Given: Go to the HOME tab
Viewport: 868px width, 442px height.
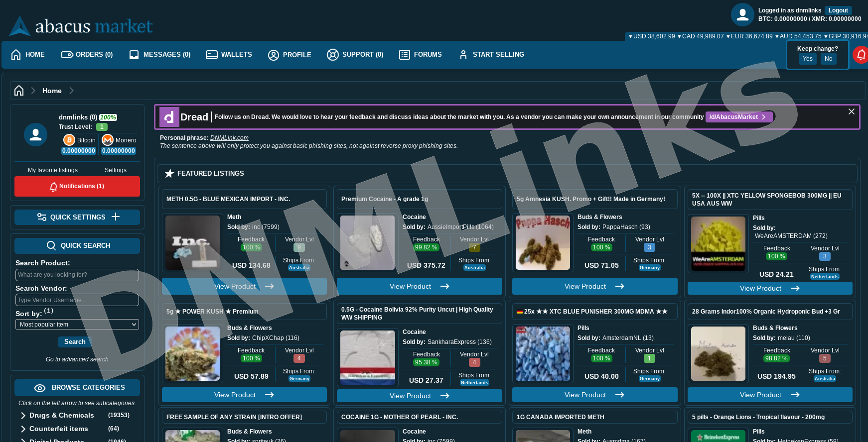Looking at the screenshot, I should coord(28,54).
